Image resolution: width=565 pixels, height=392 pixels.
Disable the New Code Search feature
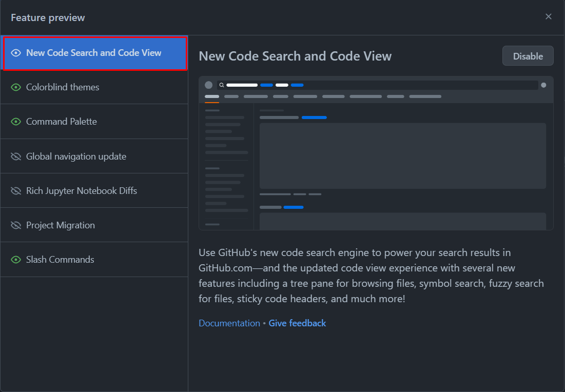coord(528,56)
